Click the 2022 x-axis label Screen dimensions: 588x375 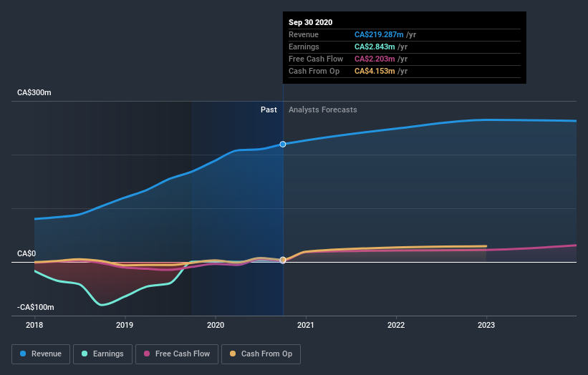tap(396, 325)
